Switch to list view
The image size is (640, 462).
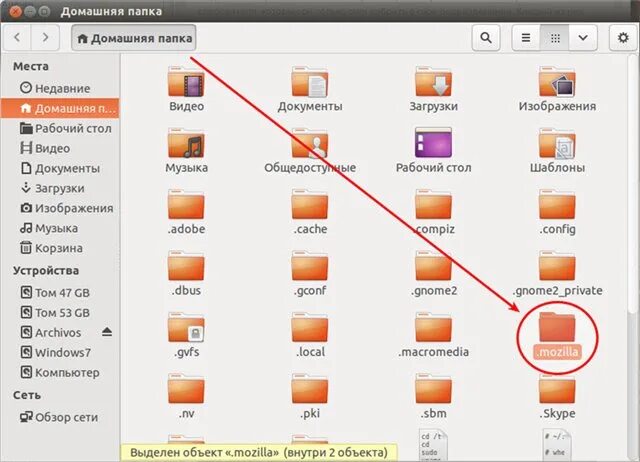tap(526, 38)
